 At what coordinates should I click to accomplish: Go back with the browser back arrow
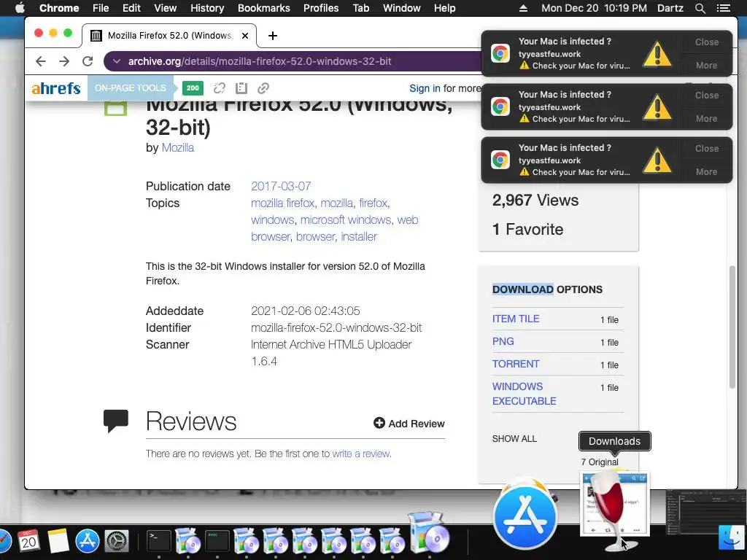(41, 61)
